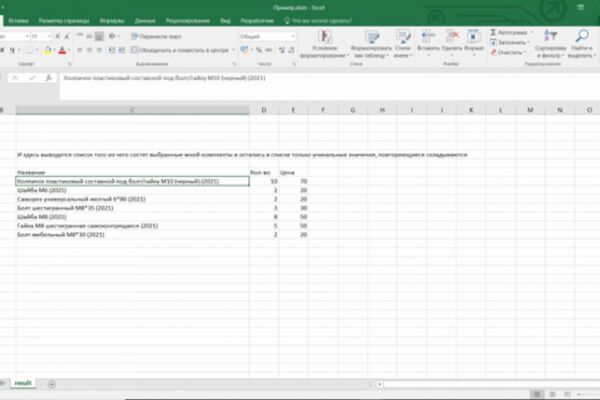Select the cell Шайба М6 (2021)

(x=132, y=190)
